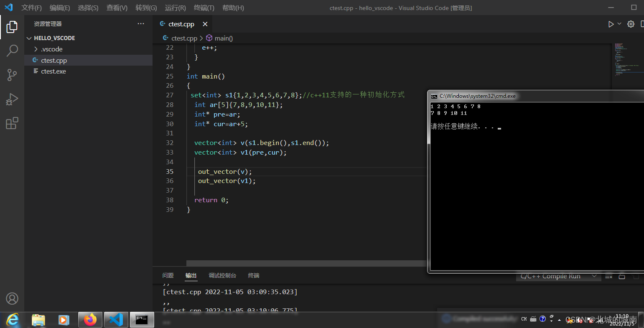This screenshot has height=328, width=644.
Task: Switch to Firefox from the taskbar
Action: (x=90, y=320)
